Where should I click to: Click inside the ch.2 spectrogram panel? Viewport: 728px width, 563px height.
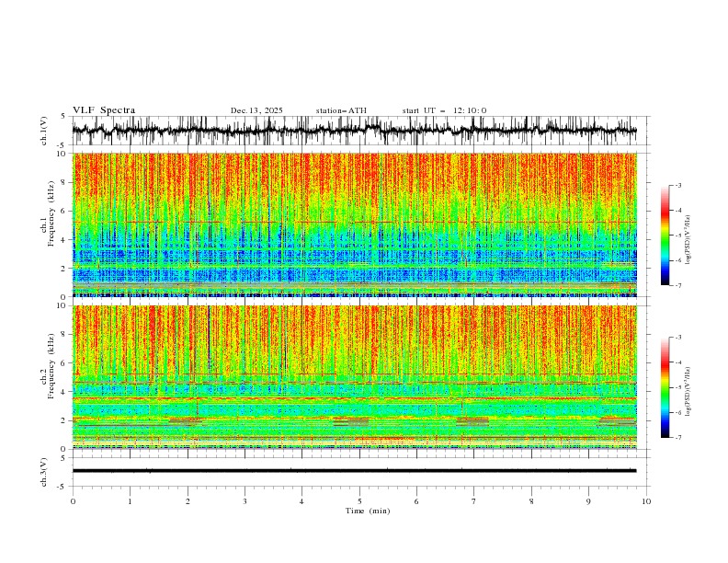354,377
